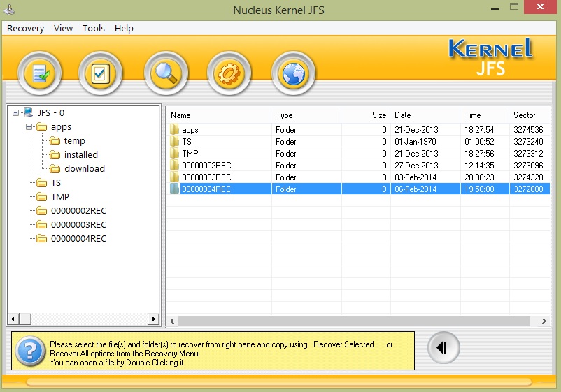Select 00000002REC in the folder tree
Image resolution: width=561 pixels, height=392 pixels.
(79, 211)
